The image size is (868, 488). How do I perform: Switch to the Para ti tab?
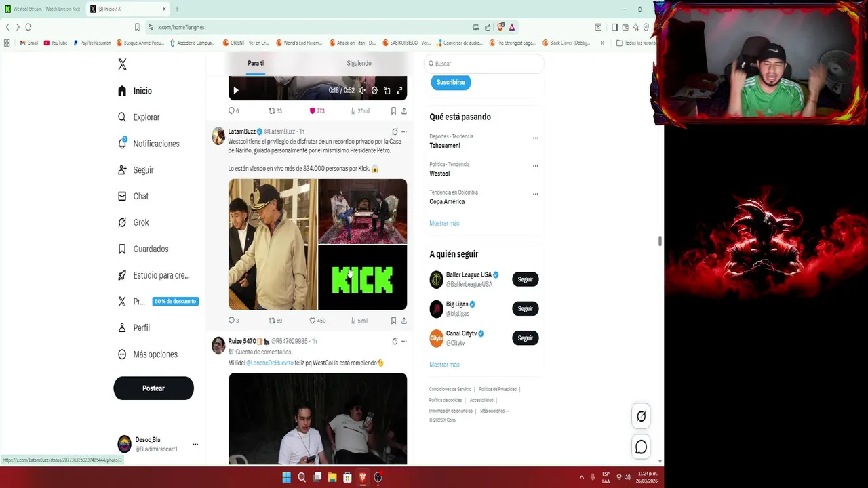point(256,63)
